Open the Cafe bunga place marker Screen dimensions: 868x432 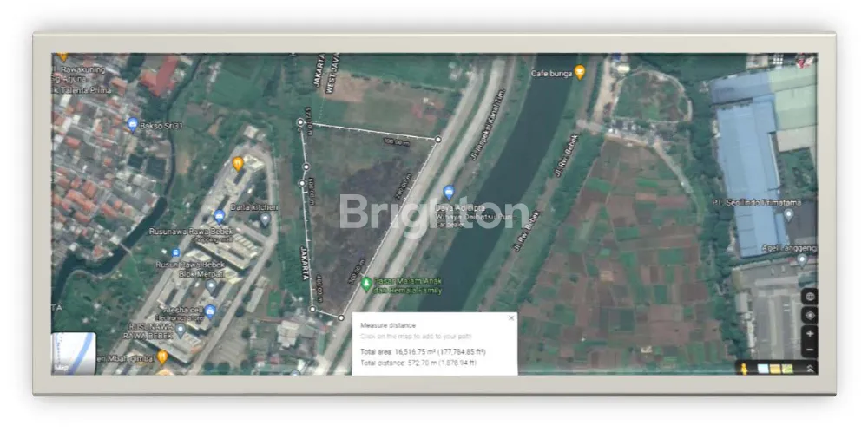pyautogui.click(x=580, y=72)
